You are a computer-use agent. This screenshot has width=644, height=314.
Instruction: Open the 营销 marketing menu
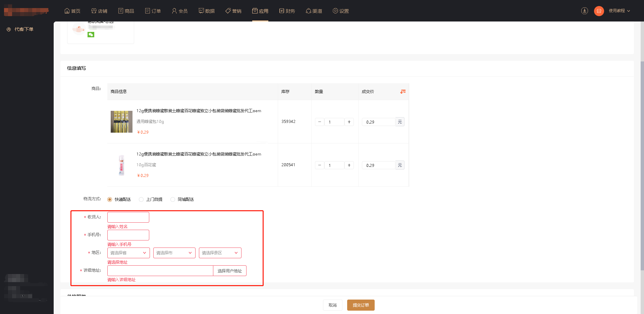[233, 11]
